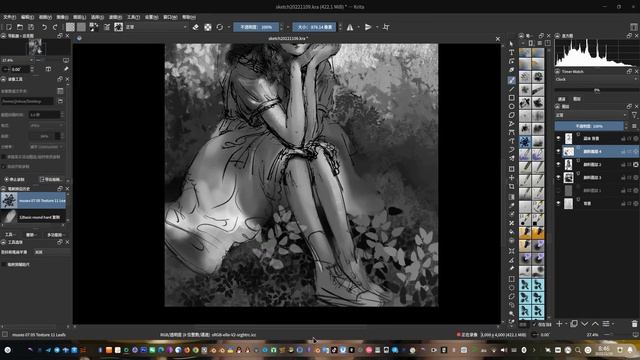The image size is (640, 360).
Task: Open the Window menu
Action: pyautogui.click(x=170, y=17)
